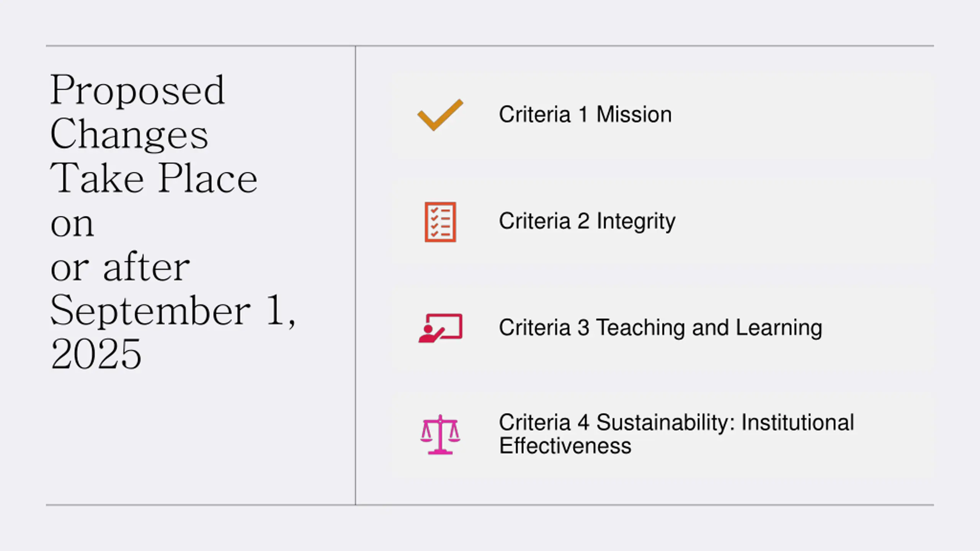This screenshot has height=551, width=980.
Task: Click the word Changes in title
Action: [129, 135]
